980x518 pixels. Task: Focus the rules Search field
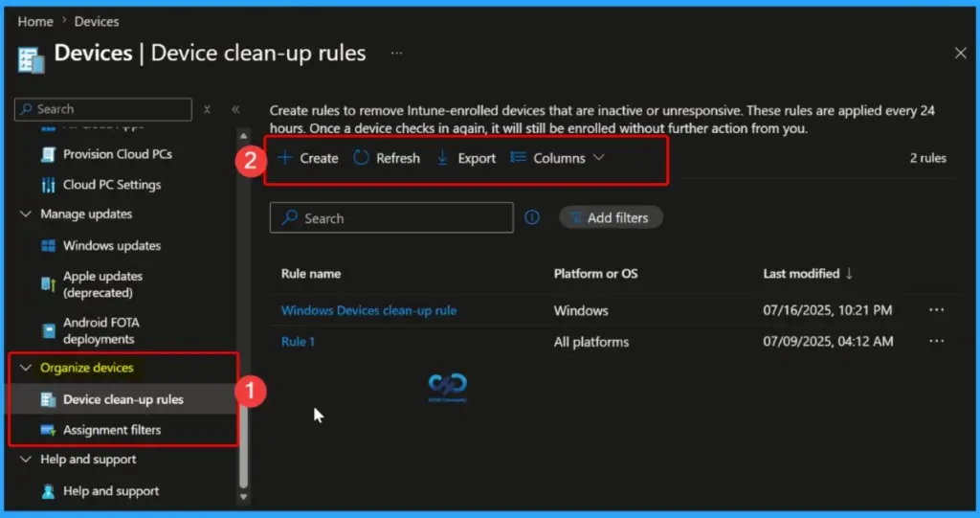coord(391,217)
